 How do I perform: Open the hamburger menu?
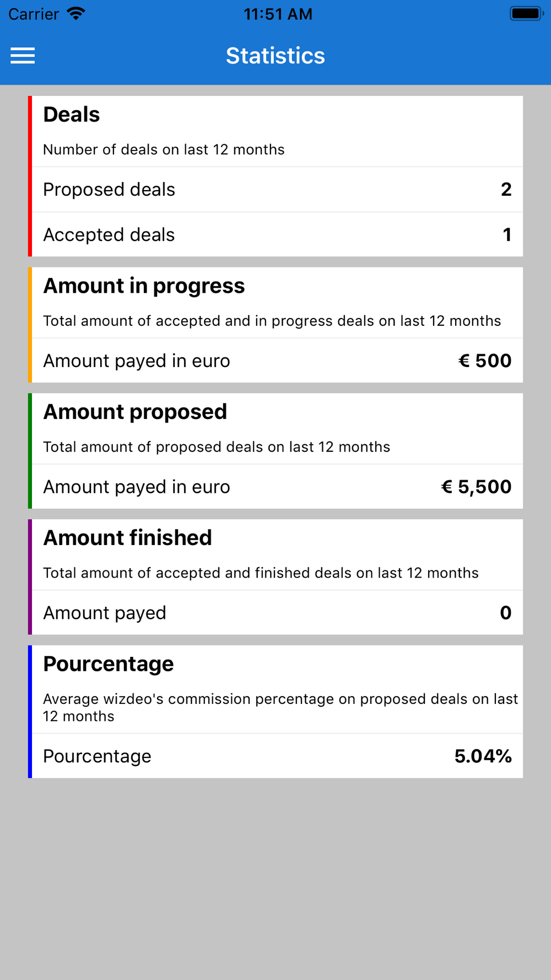click(23, 56)
